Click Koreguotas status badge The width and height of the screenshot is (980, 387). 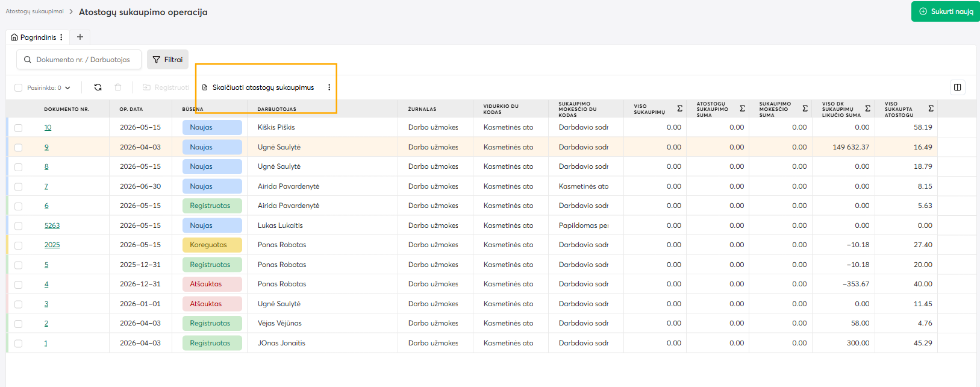pyautogui.click(x=212, y=245)
